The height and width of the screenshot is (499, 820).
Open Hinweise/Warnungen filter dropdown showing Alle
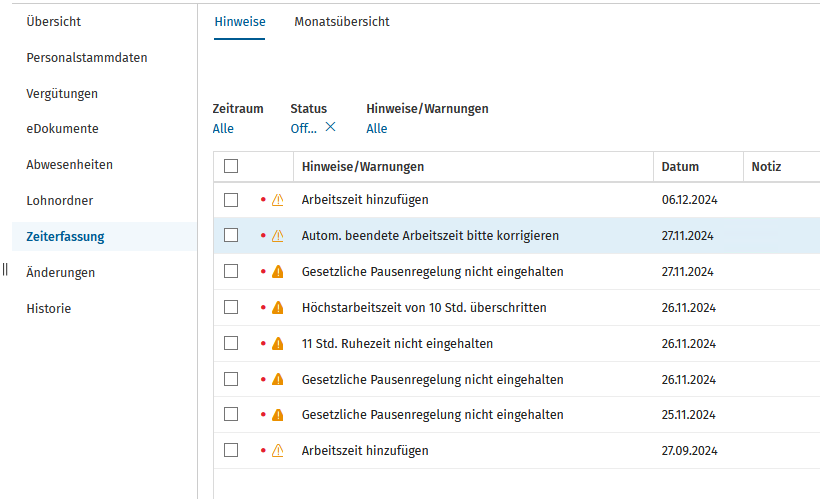click(376, 129)
